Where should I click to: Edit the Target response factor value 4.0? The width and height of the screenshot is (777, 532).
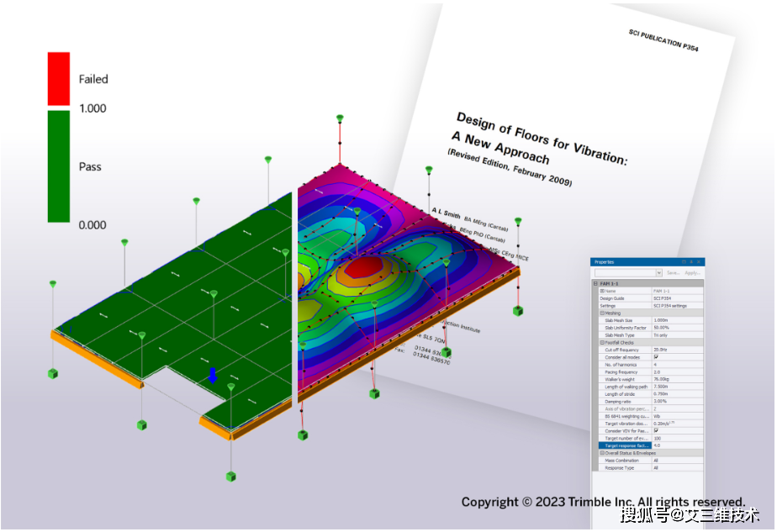tap(678, 445)
